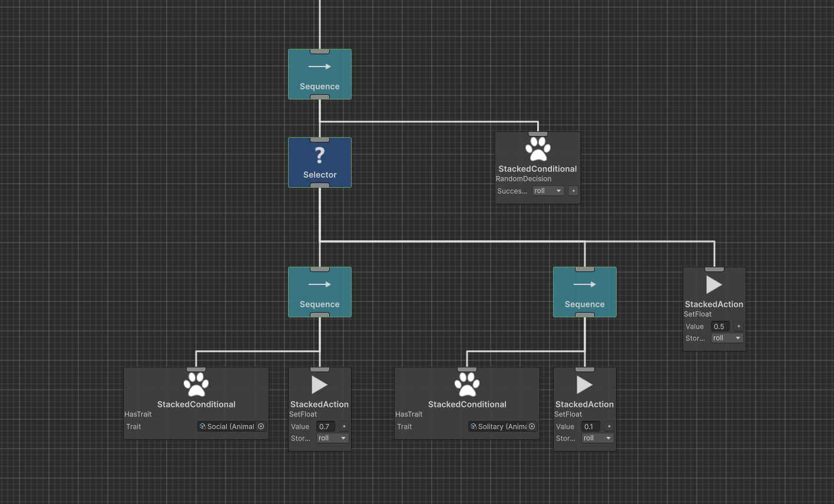Viewport: 834px width, 504px height.
Task: Open the Store roll dropdown under Value 0.5
Action: [x=727, y=338]
